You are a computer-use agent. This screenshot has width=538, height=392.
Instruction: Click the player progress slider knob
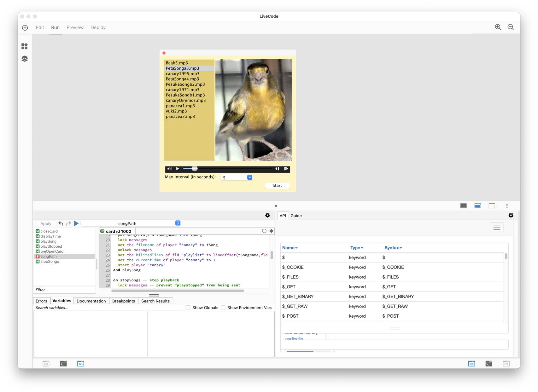click(195, 169)
